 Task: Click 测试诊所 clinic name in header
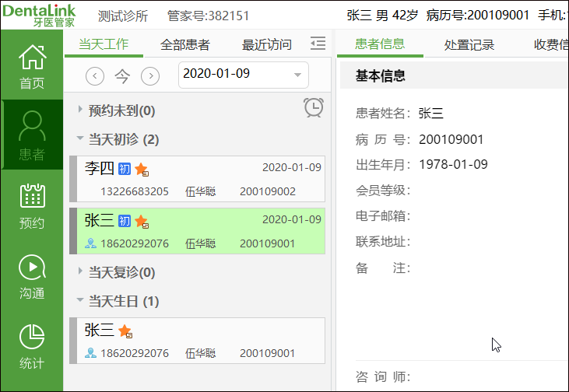(123, 16)
